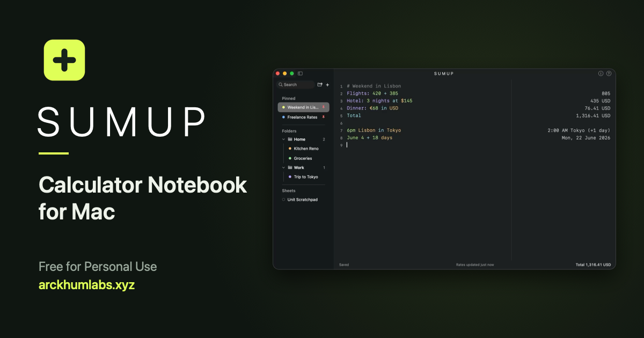Click the Home folder count badge 2
The height and width of the screenshot is (338, 644).
point(324,139)
